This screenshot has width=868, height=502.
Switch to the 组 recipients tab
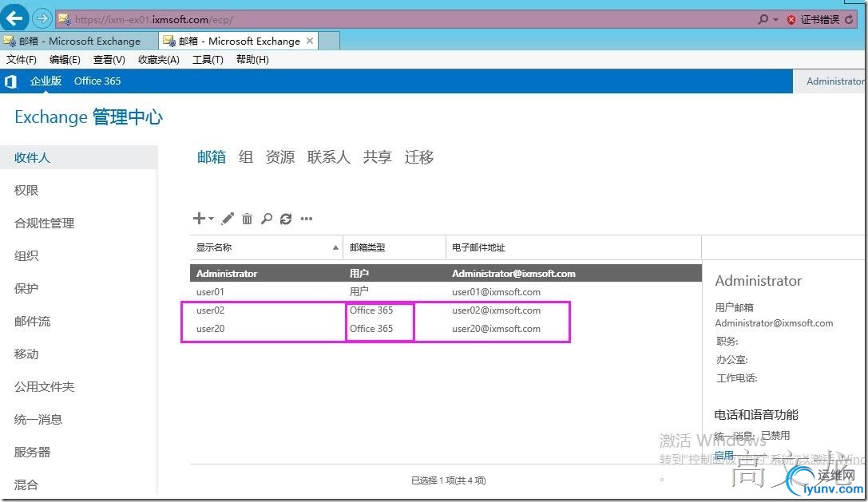coord(246,157)
